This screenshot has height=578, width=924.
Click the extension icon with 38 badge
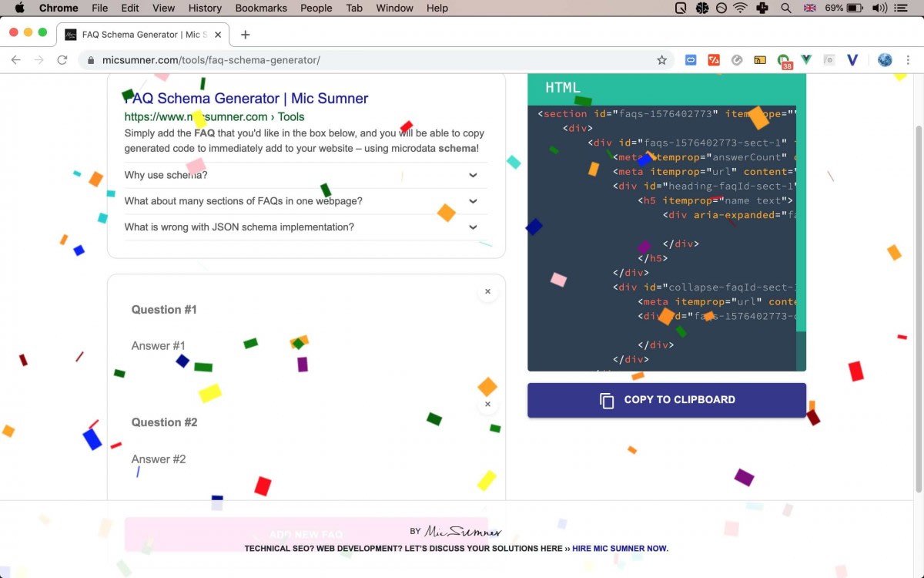tap(784, 61)
